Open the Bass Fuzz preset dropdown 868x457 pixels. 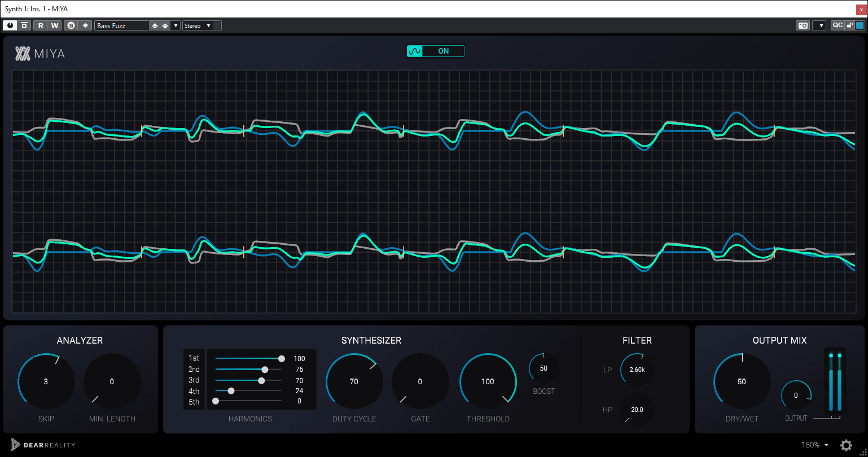176,25
